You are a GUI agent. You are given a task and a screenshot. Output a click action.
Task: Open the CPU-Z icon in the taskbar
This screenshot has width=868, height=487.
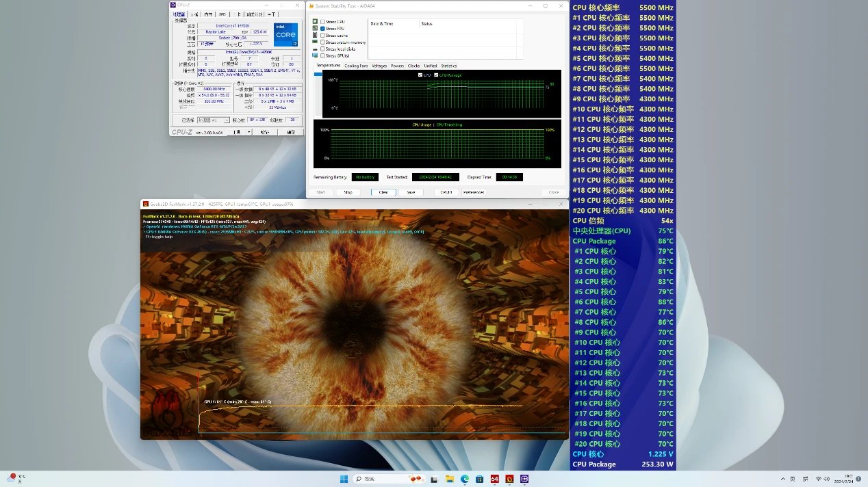click(525, 479)
